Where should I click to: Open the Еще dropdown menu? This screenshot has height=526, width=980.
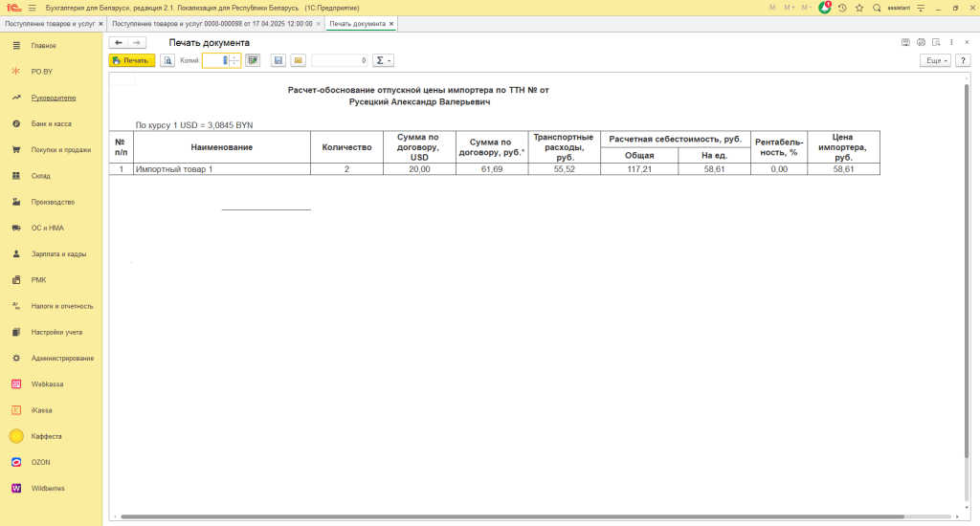(x=936, y=60)
